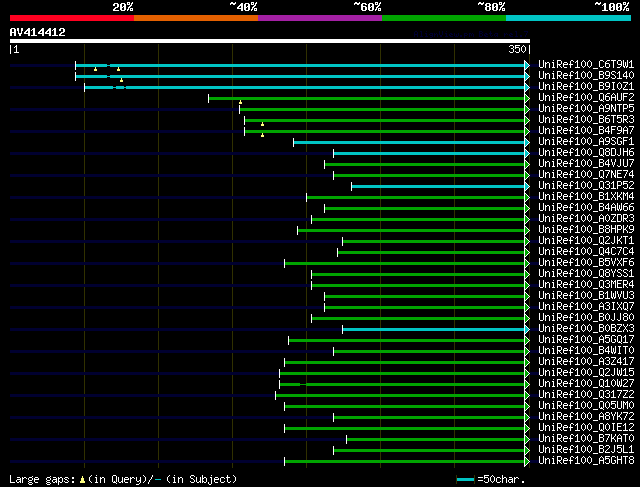
Task: Click UniRef100_Q317Z2 hit name
Action: click(586, 395)
